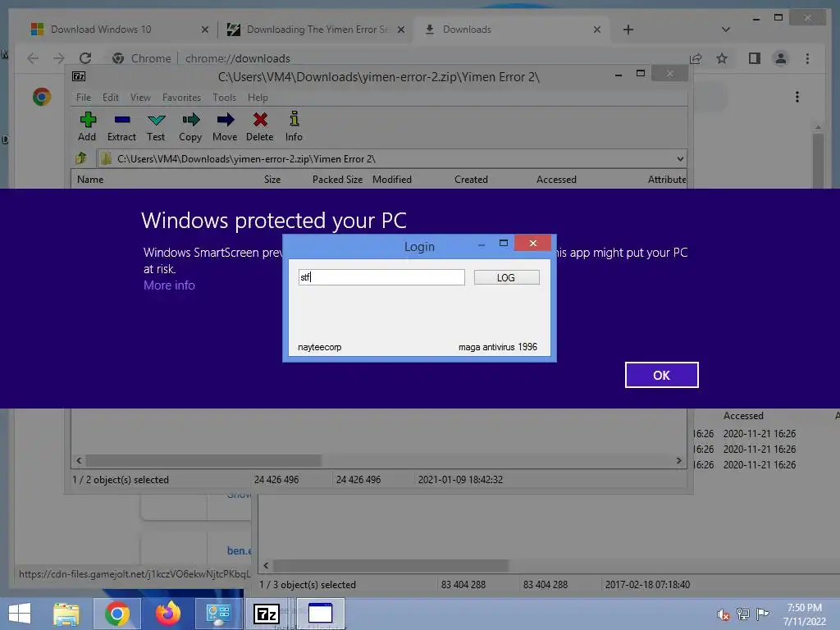Screen dimensions: 840x630
Task: Click the blank window taskbar icon
Action: [321, 614]
